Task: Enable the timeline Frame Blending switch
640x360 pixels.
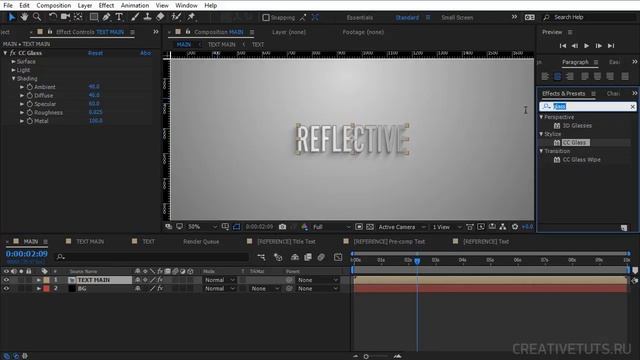Action: tap(308, 257)
